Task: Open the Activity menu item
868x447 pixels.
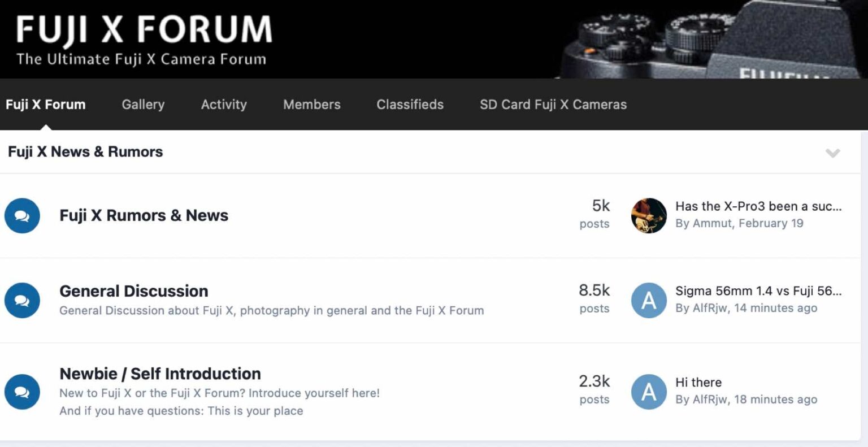Action: tap(224, 105)
